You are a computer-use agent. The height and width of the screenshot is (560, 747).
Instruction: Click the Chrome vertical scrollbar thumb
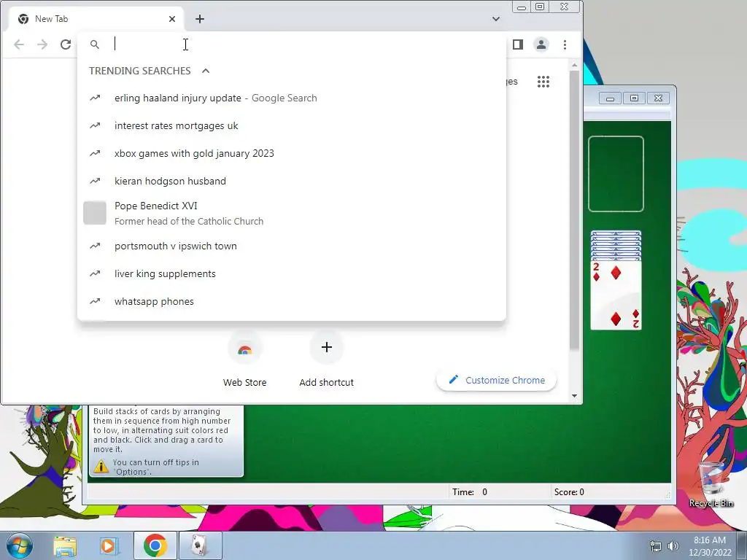[x=575, y=209]
